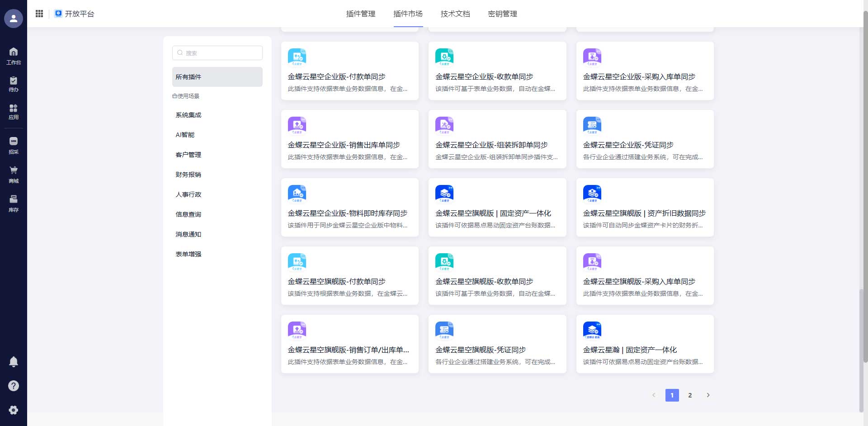This screenshot has width=868, height=426.
Task: Open the 招采 sidebar icon
Action: point(14,146)
